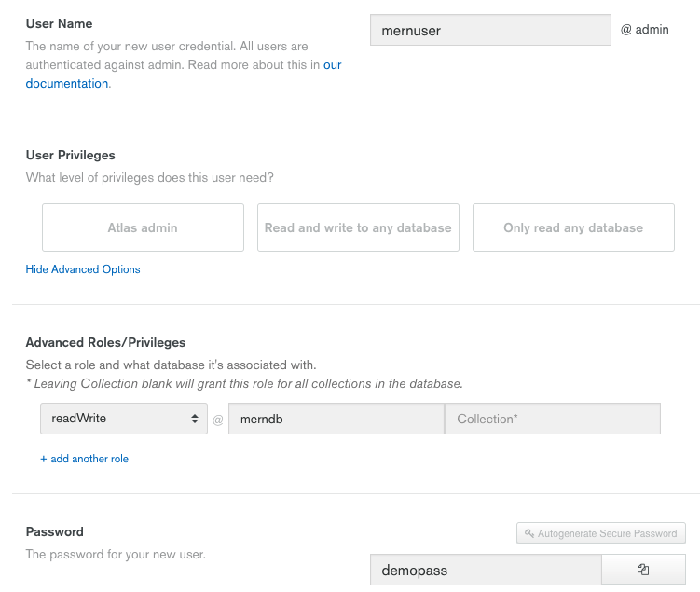
Task: Click the empty Collection field
Action: coord(552,419)
